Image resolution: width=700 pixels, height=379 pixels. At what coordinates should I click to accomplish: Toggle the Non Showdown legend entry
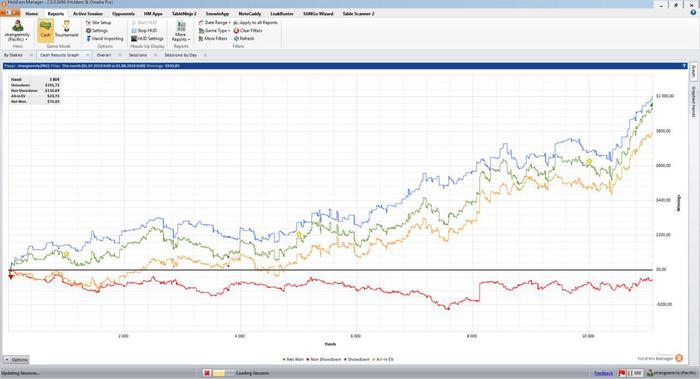click(324, 359)
